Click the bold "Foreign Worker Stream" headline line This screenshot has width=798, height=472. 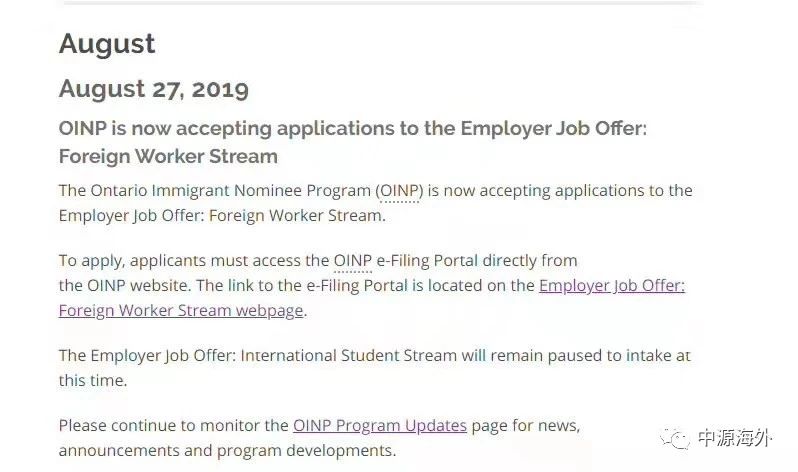coord(168,157)
